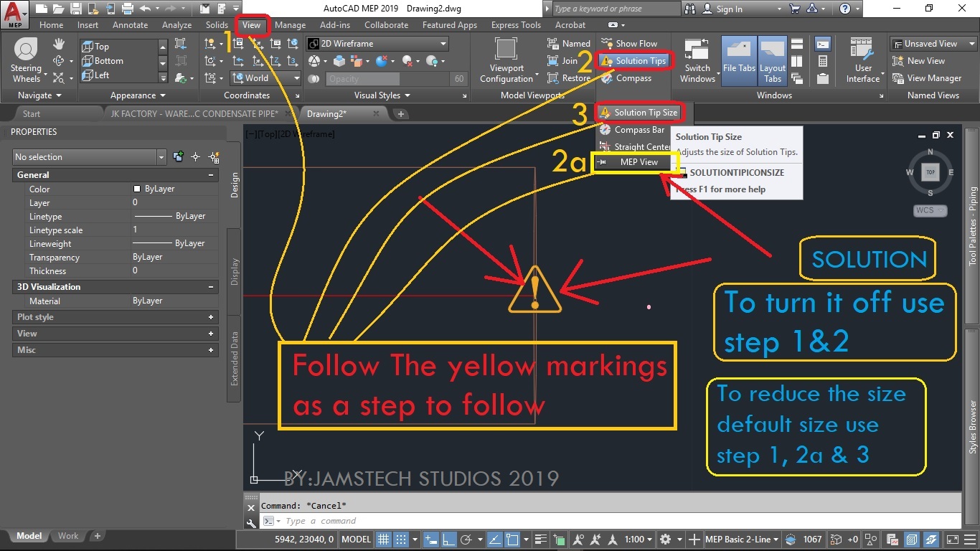The image size is (980, 551).
Task: Click the Clean Screen icon in status bar
Action: click(951, 540)
